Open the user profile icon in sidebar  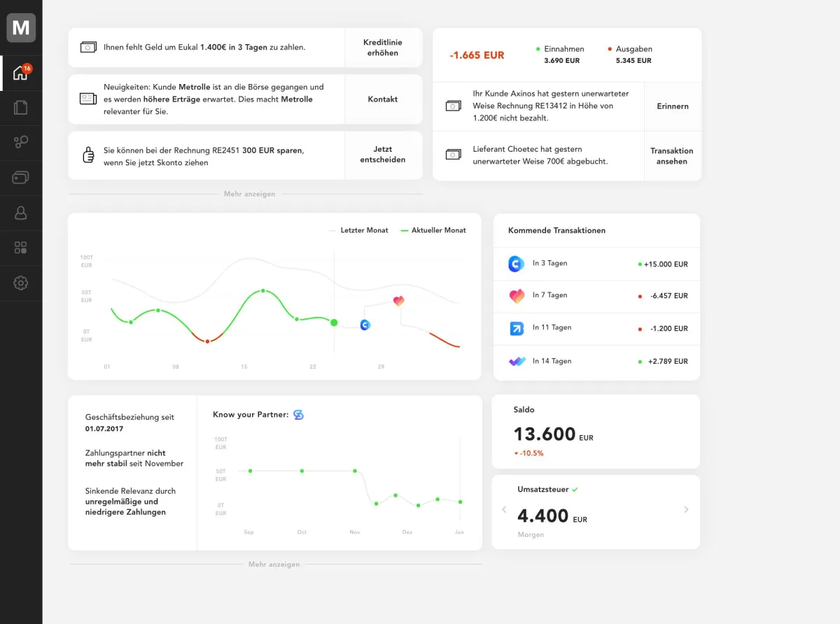pos(21,213)
